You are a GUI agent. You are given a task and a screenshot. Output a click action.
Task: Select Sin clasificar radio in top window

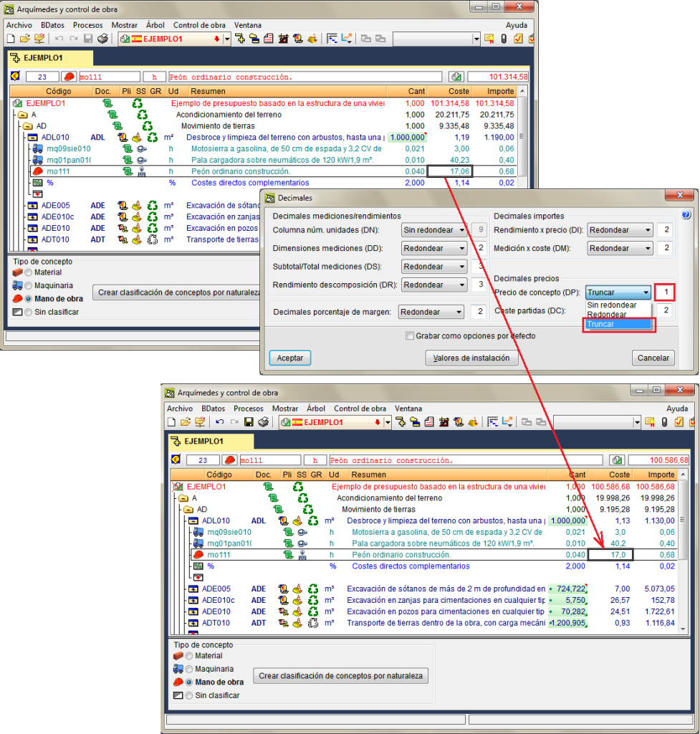pos(29,312)
